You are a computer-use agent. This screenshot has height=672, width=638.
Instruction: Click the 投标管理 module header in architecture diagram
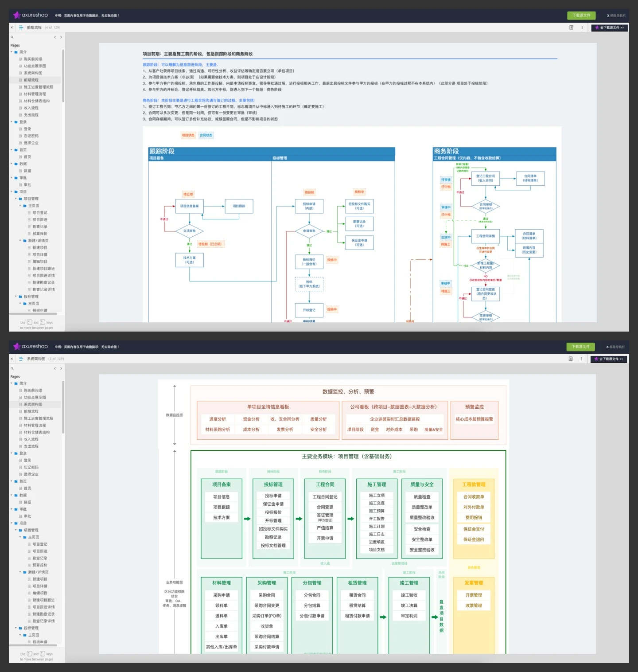pyautogui.click(x=273, y=484)
